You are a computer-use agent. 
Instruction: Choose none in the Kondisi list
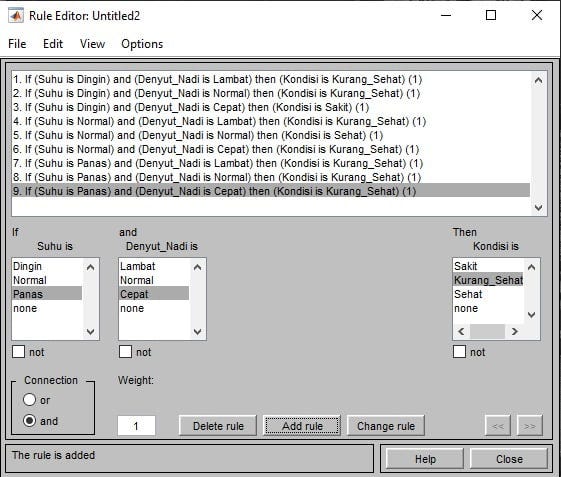488,308
